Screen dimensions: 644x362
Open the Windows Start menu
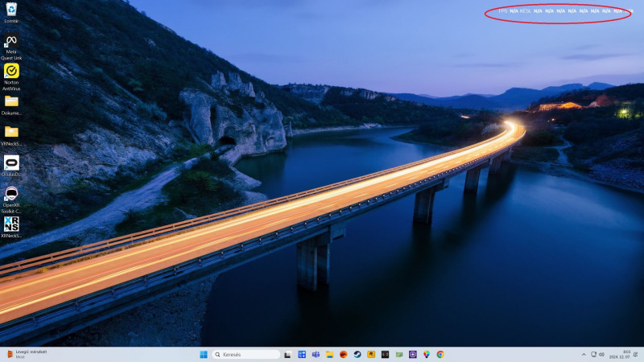pyautogui.click(x=204, y=354)
